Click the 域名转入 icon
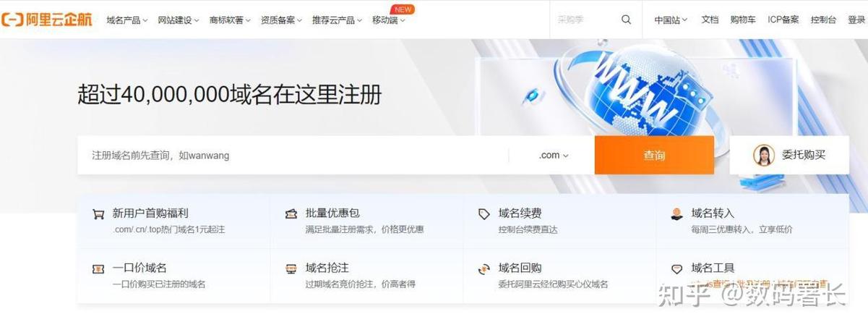868x330 pixels. tap(677, 213)
